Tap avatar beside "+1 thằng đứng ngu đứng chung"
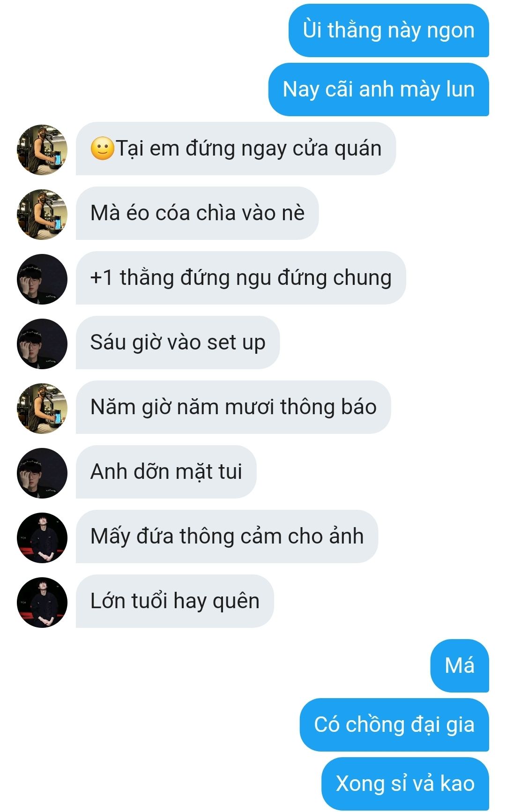506x812 pixels. coord(42,279)
